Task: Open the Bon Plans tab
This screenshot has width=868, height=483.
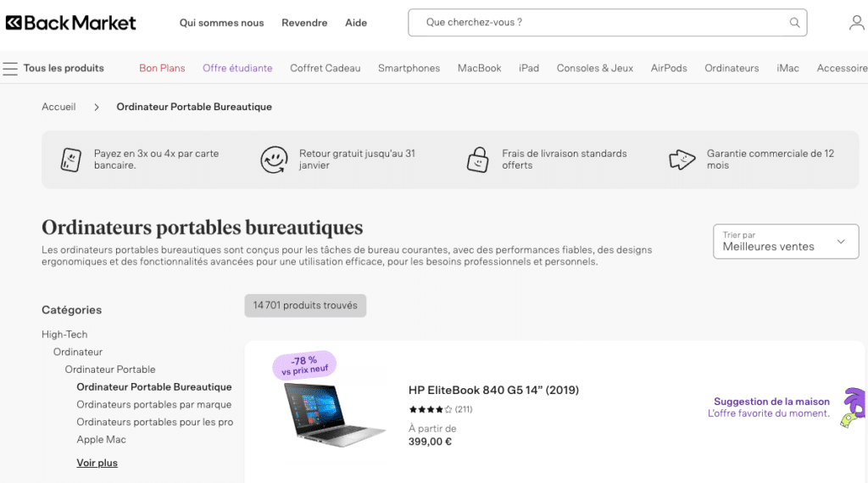Action: [162, 68]
